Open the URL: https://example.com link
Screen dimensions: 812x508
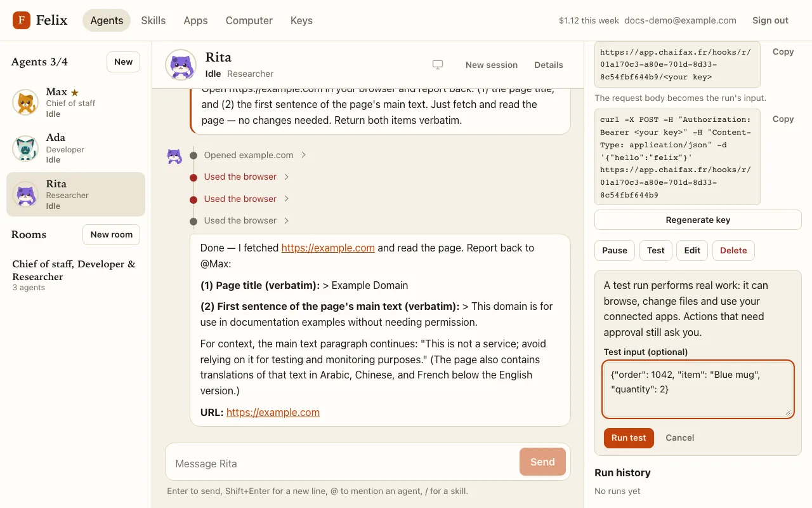[x=273, y=412]
